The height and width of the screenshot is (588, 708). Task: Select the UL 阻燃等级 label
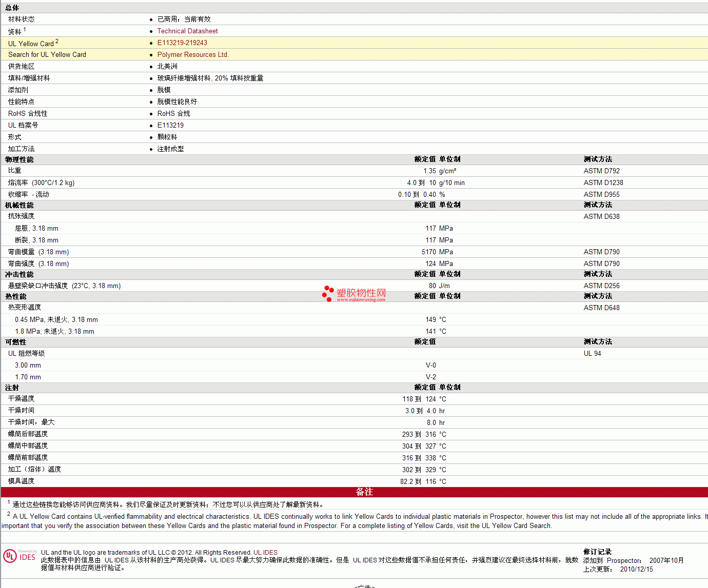27,354
